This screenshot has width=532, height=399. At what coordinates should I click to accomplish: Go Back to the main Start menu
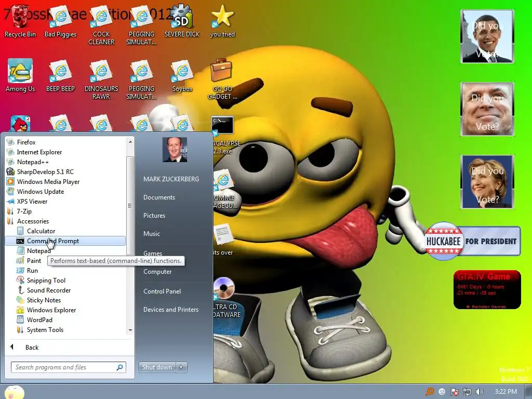32,347
